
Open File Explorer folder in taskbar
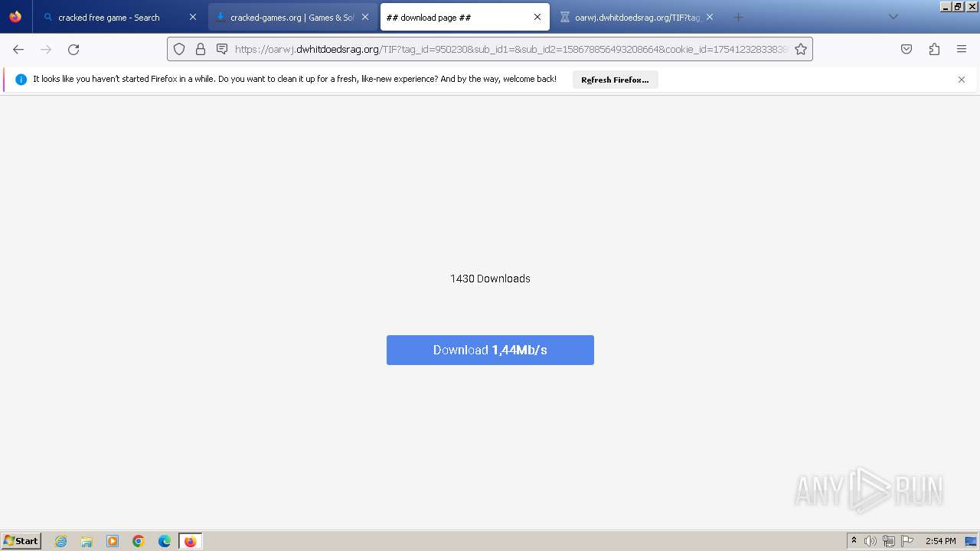click(87, 541)
